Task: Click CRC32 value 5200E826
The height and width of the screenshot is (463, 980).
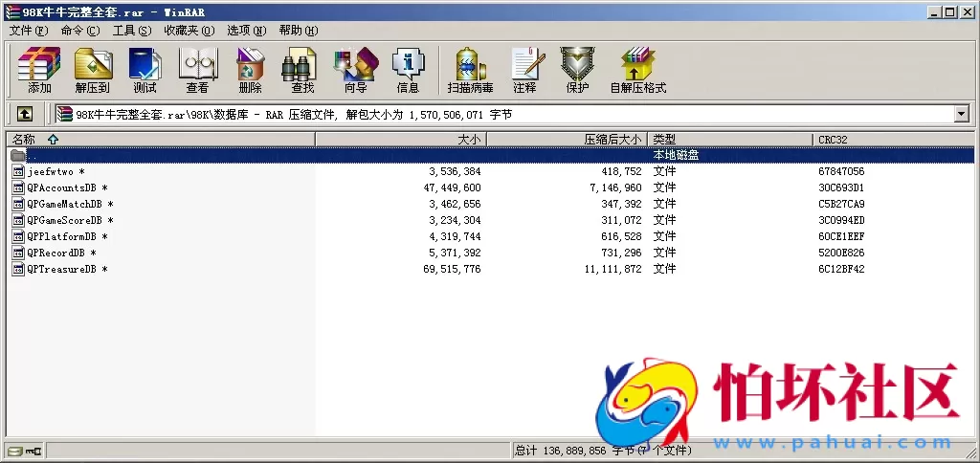Action: coord(841,254)
